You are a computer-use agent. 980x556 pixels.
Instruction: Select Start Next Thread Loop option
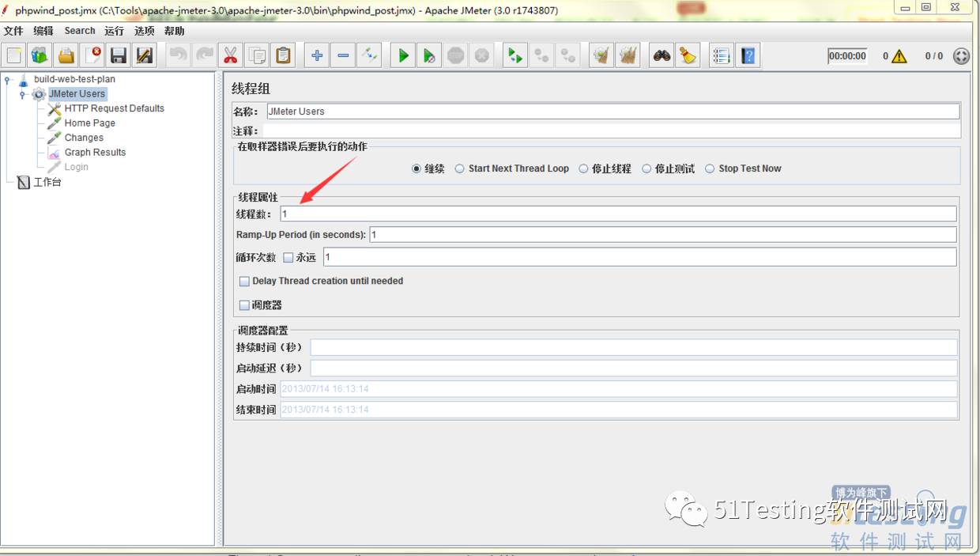click(460, 168)
